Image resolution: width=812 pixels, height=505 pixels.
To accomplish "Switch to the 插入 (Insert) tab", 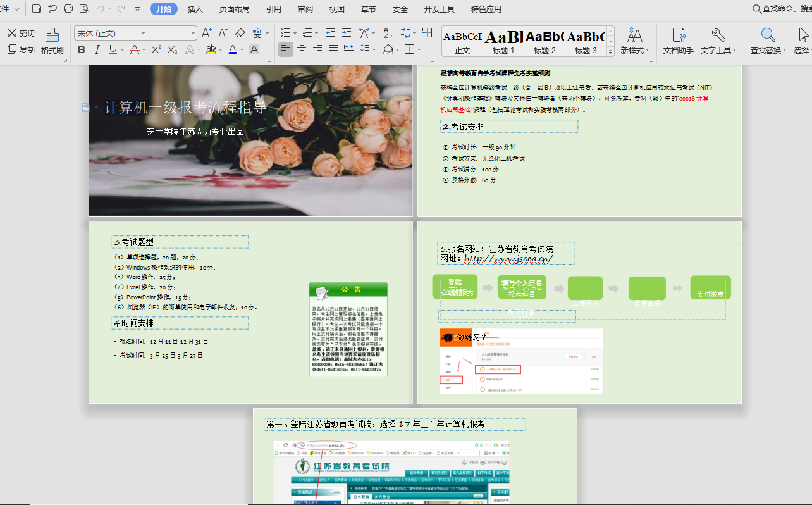I will click(195, 9).
